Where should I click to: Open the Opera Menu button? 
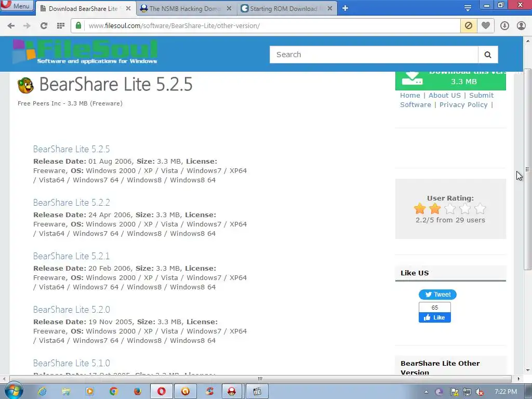pos(16,5)
